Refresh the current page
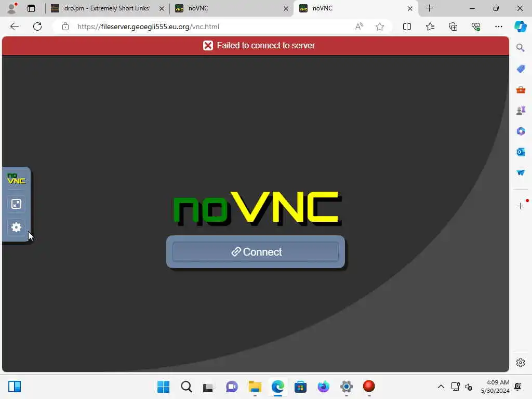 click(x=37, y=26)
